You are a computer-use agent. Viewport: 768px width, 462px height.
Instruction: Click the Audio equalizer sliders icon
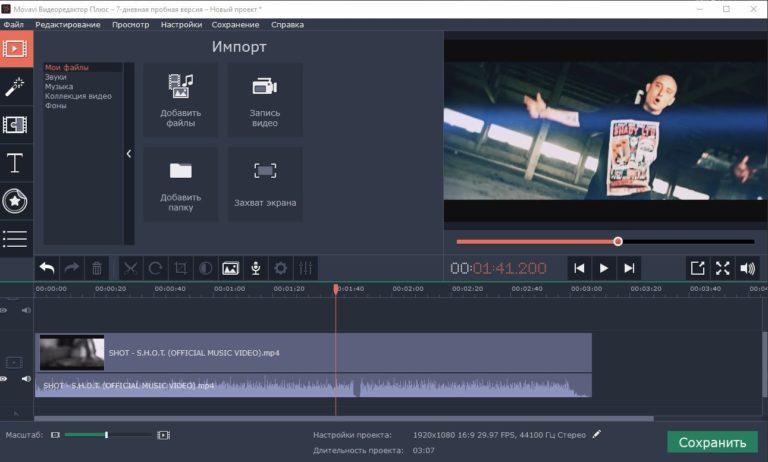(x=305, y=268)
